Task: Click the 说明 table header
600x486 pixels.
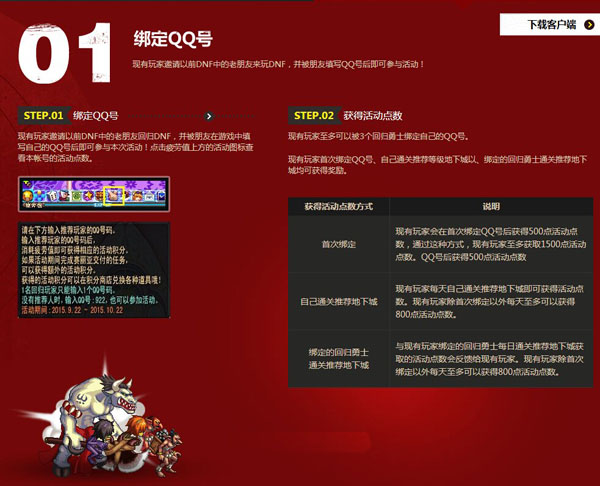Action: (x=491, y=207)
